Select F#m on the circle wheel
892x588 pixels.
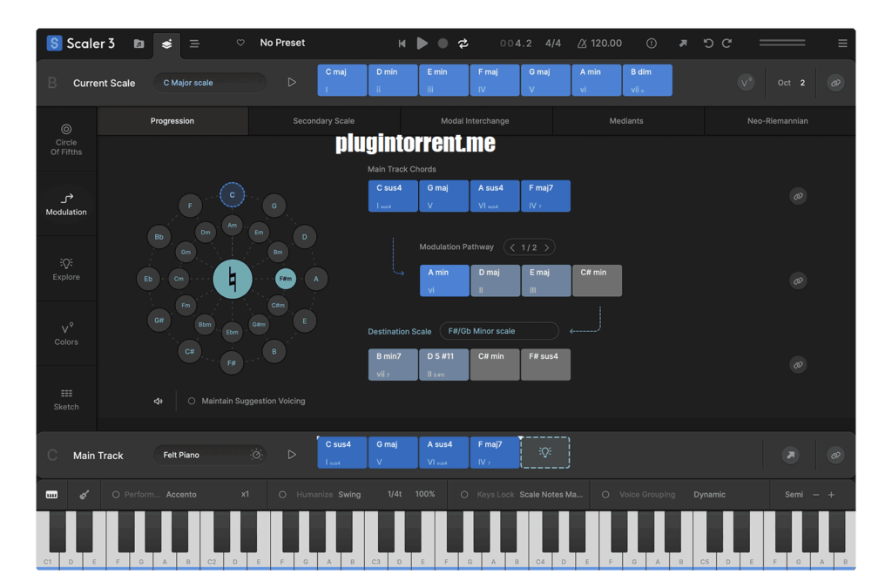click(x=286, y=279)
